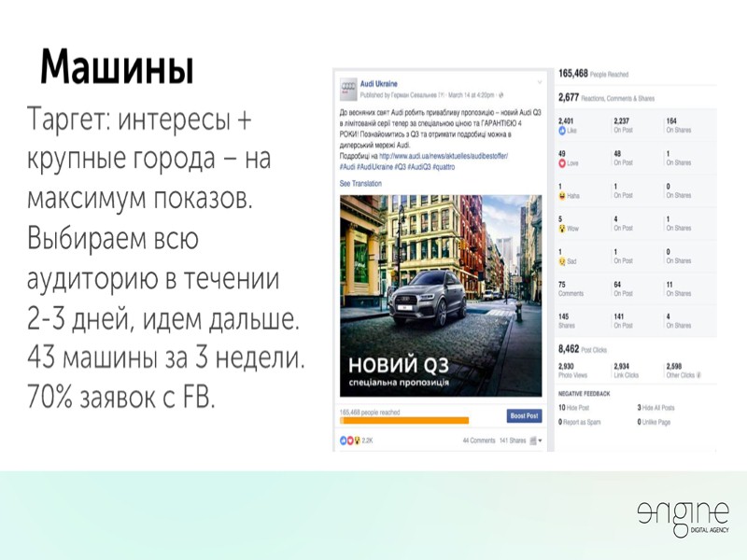Click the engine digital agency logo
Screen dimensions: 747x560
(684, 518)
